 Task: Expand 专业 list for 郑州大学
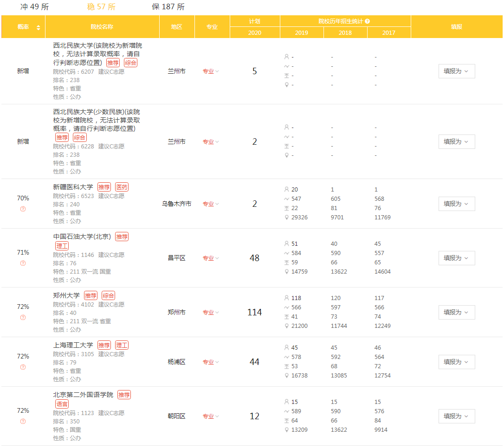[211, 313]
